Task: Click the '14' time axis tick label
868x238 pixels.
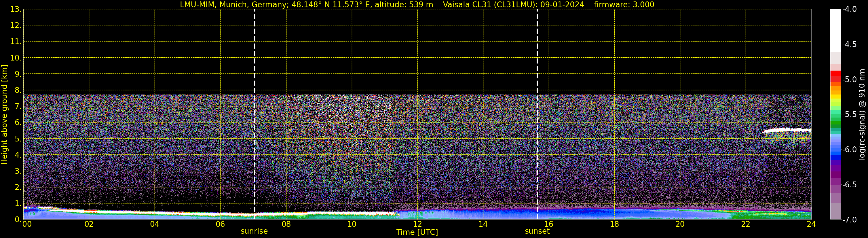Action: (x=483, y=224)
